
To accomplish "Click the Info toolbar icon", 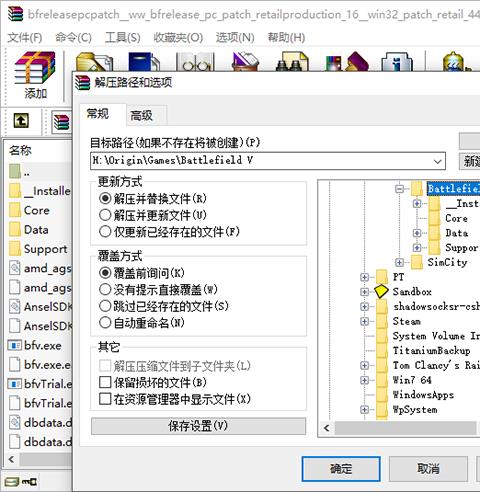I will coord(397,61).
